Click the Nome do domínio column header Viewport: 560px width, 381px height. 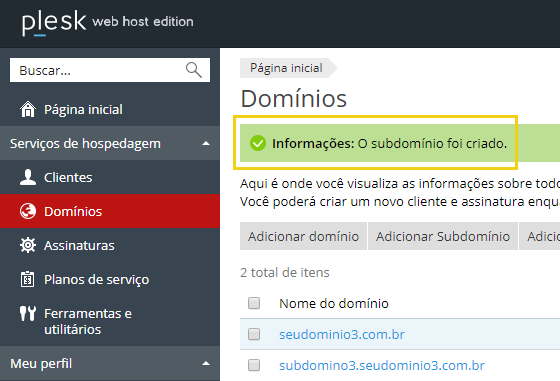(x=334, y=304)
